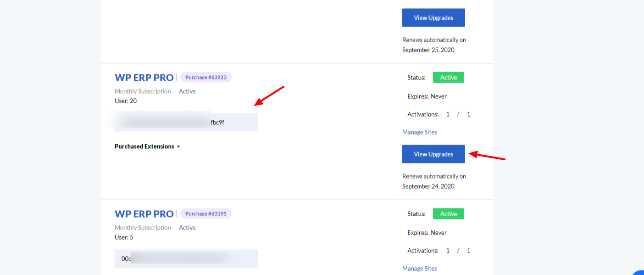Image resolution: width=644 pixels, height=275 pixels.
Task: Select the Purchase #63223 badge label
Action: (x=205, y=77)
